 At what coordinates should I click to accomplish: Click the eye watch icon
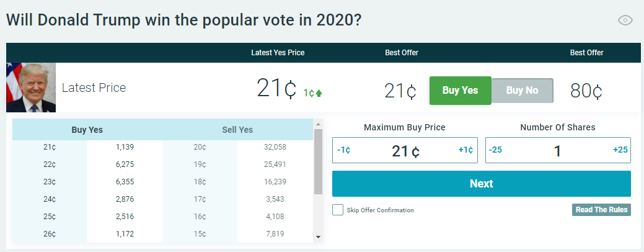pyautogui.click(x=625, y=20)
